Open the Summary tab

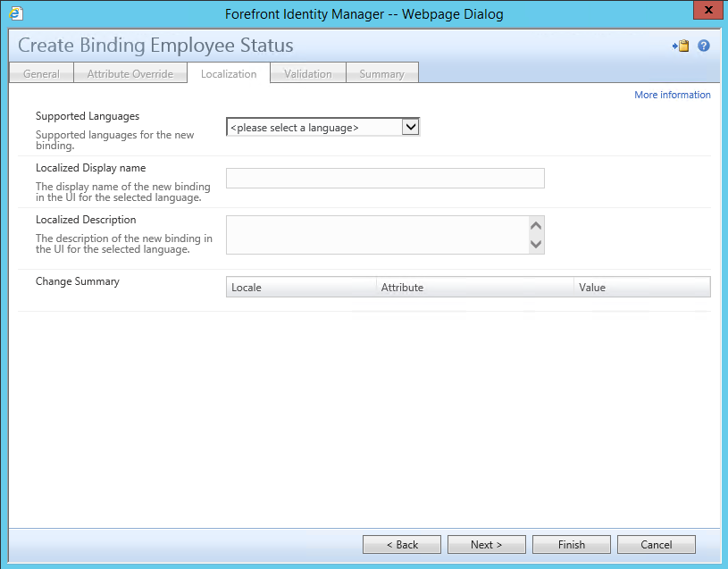click(381, 74)
